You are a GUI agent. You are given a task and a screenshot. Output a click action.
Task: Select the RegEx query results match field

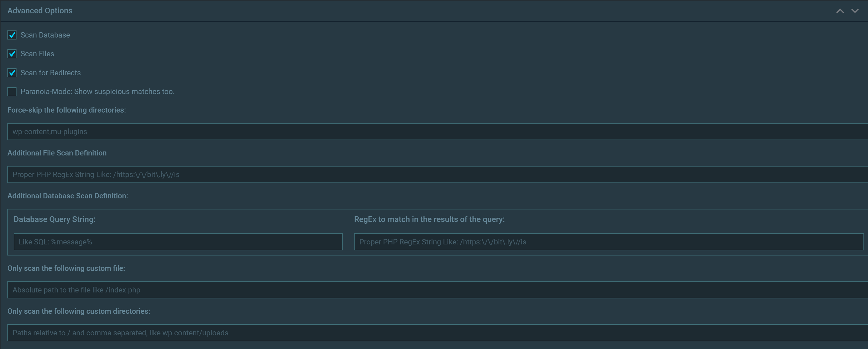click(x=608, y=242)
